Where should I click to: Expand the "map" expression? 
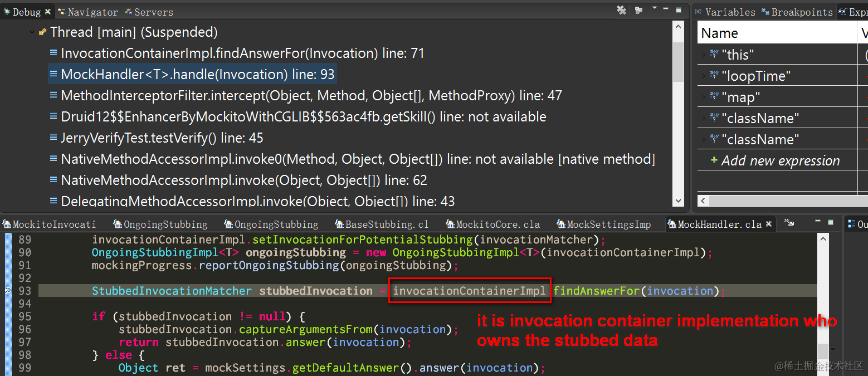pos(703,97)
